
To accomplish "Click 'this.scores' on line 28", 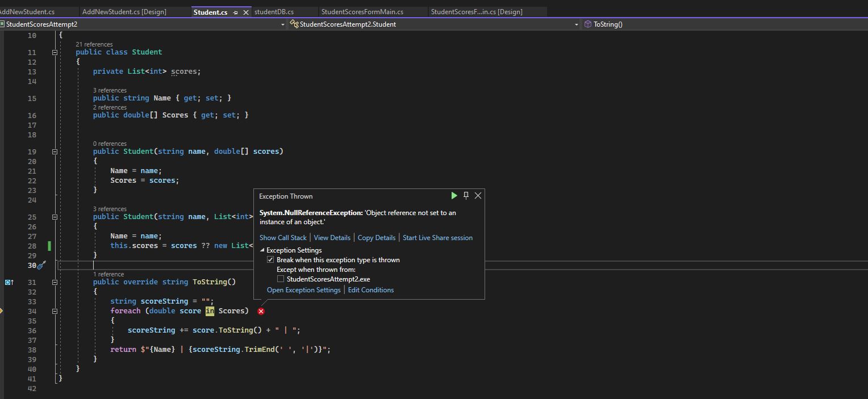I will [x=134, y=246].
